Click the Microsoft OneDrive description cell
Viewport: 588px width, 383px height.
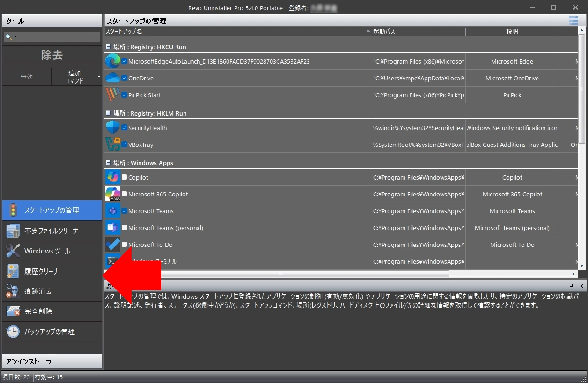click(x=512, y=78)
